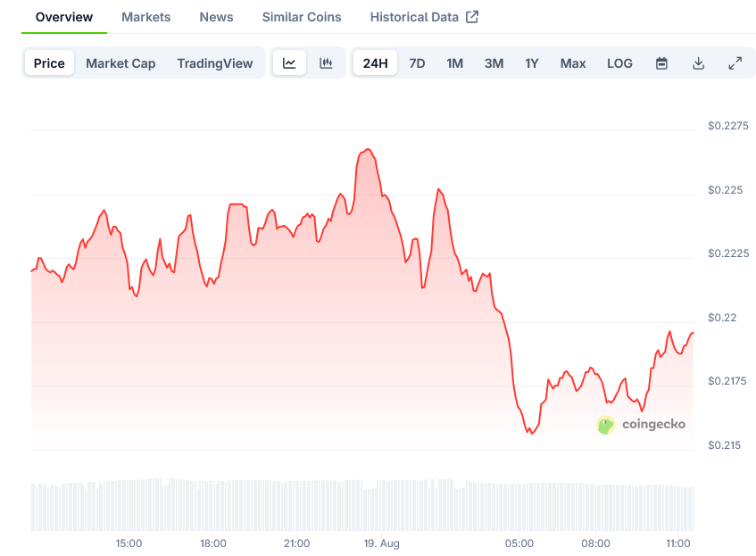Download the chart data
Image resolution: width=756 pixels, height=556 pixels.
698,63
